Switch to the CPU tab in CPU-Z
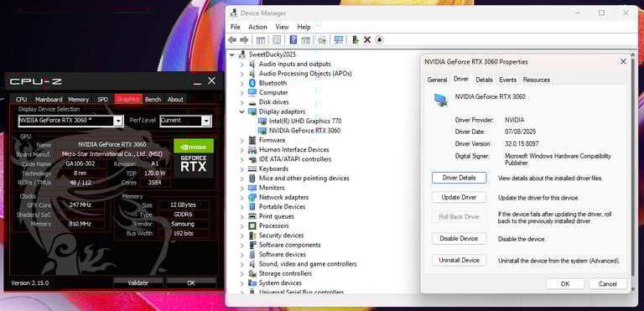The image size is (644, 311). (21, 100)
